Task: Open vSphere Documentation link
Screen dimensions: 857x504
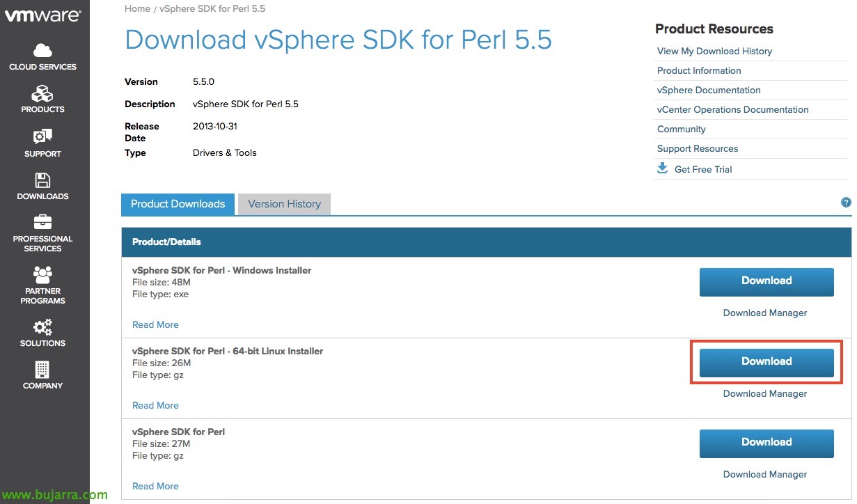Action: click(x=709, y=90)
